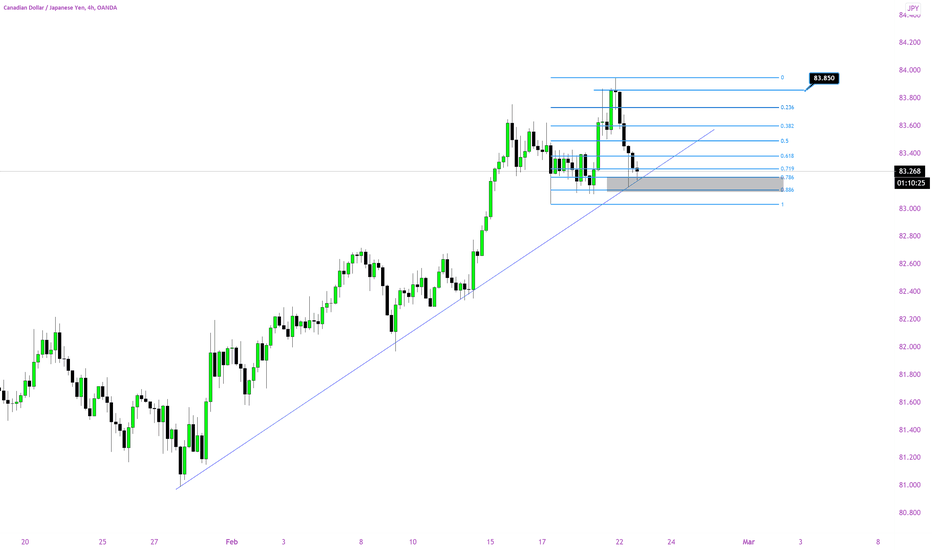The image size is (932, 550).
Task: Click date 22 on the time axis
Action: 619,542
